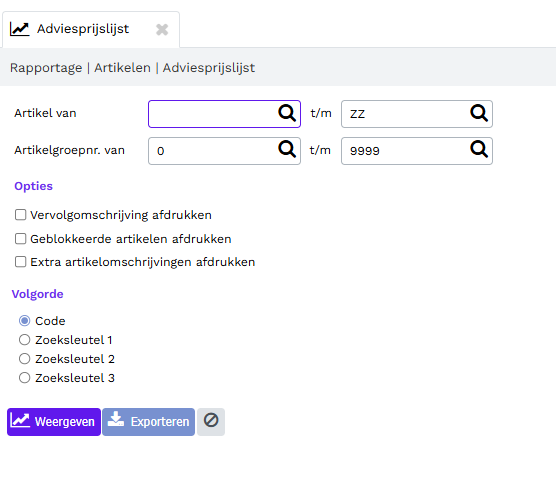This screenshot has width=556, height=503.
Task: Click the Weergeven button
Action: coord(54,422)
